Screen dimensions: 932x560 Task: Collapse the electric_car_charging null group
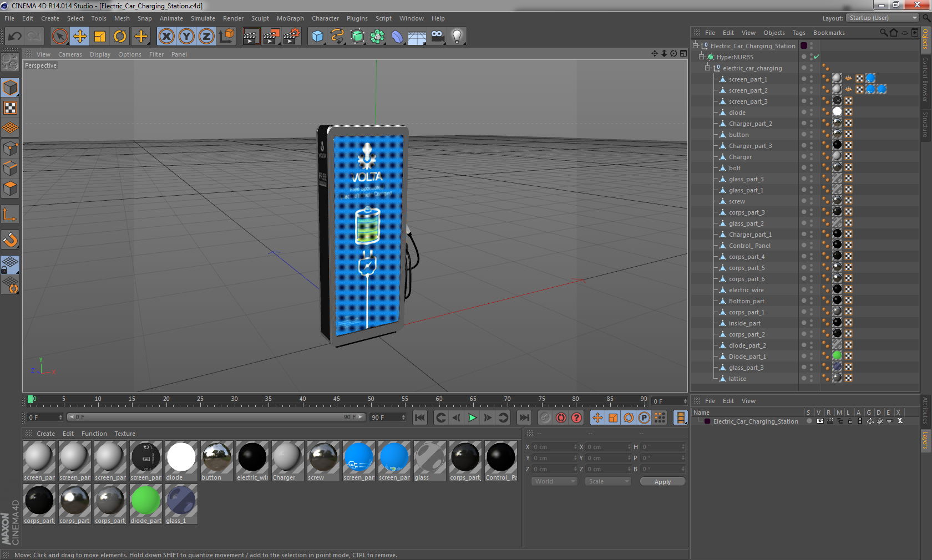(x=707, y=68)
